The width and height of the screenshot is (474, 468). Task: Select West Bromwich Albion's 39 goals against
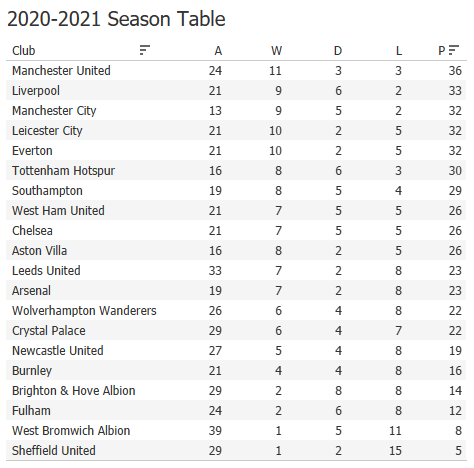point(215,431)
